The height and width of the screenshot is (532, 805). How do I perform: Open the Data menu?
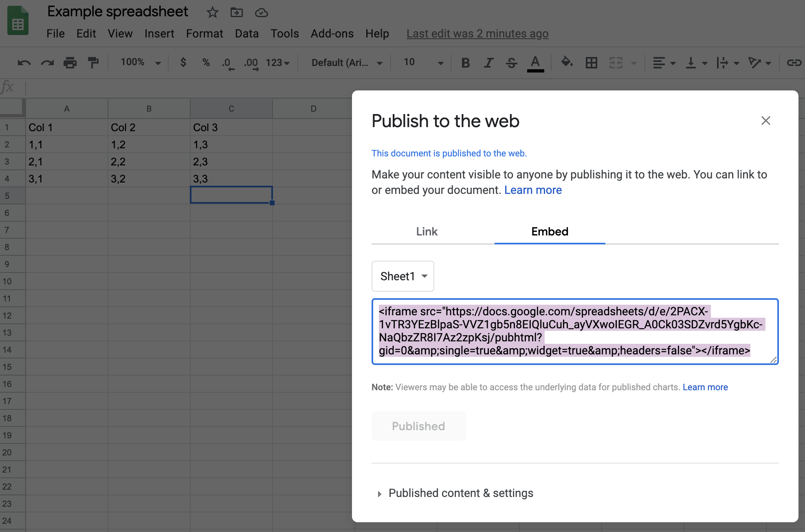click(x=247, y=34)
